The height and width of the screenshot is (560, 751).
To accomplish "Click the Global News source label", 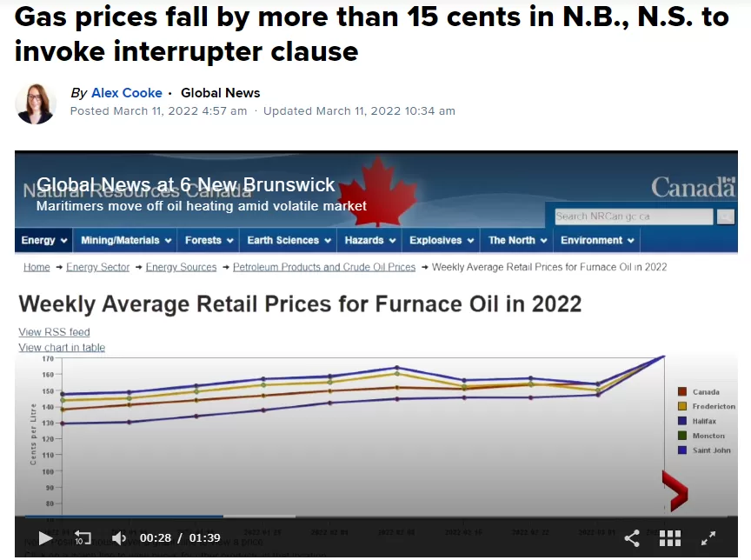I will [x=220, y=92].
